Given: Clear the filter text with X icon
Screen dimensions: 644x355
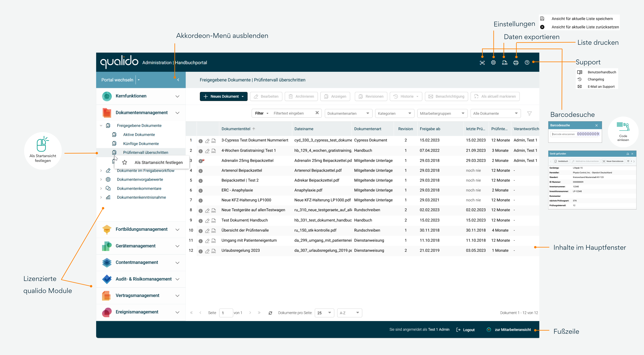Looking at the screenshot, I should pos(317,113).
